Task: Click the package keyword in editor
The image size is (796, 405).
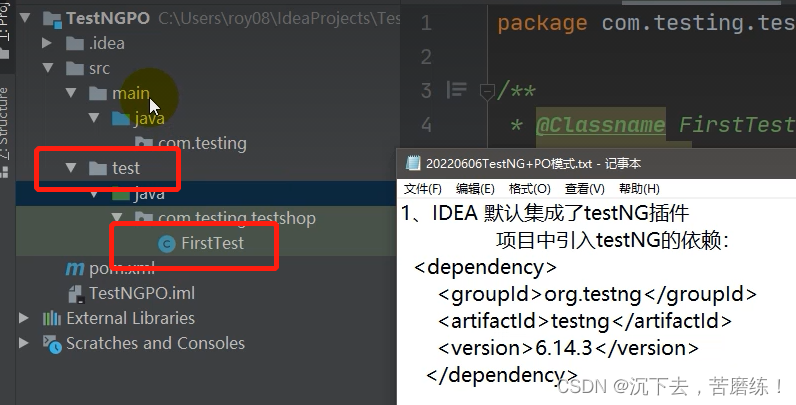Action: 542,23
